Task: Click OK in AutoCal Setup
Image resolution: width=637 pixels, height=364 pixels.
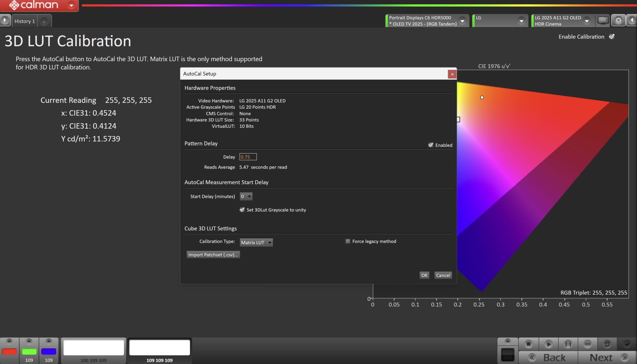Action: click(x=424, y=275)
